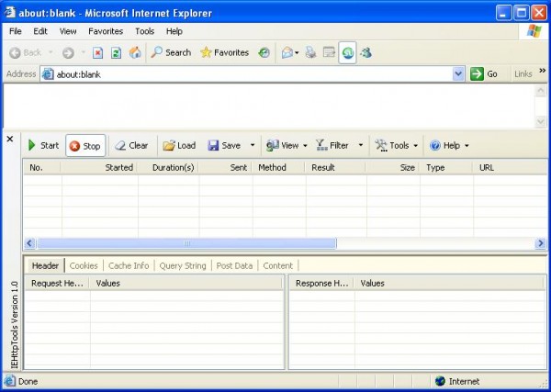
Task: Click the Start capture button
Action: pos(42,145)
